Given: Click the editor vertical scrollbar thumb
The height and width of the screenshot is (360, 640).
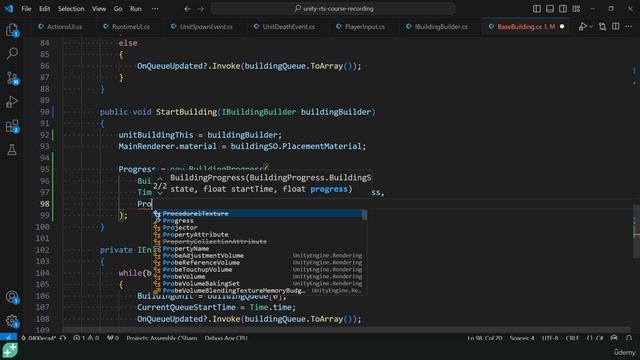Looking at the screenshot, I should pyautogui.click(x=636, y=231).
